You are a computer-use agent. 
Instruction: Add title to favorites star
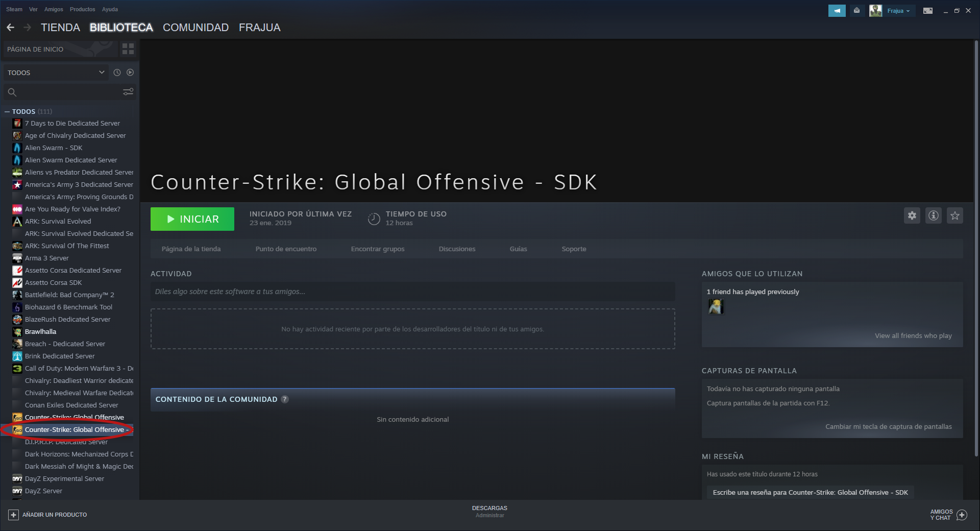click(955, 215)
